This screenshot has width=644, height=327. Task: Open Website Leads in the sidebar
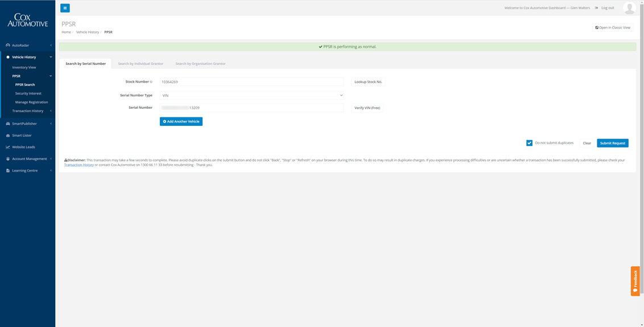pos(23,147)
